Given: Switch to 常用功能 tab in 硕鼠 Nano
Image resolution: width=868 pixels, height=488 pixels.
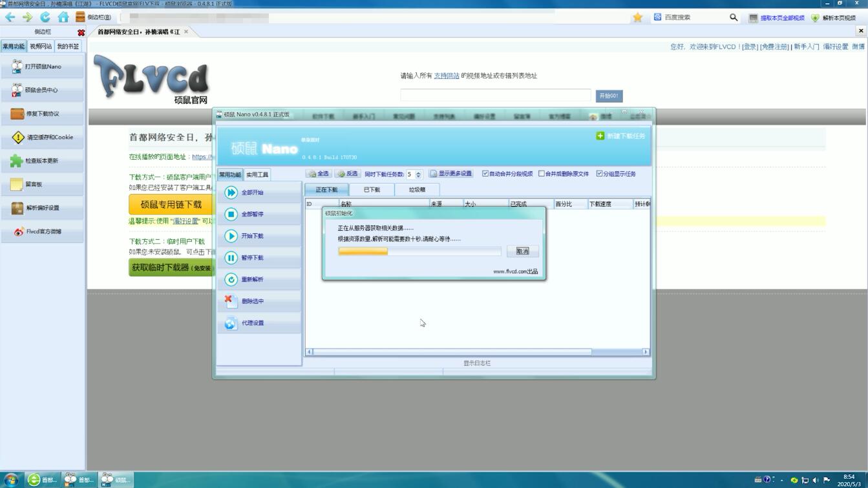Looking at the screenshot, I should [229, 175].
